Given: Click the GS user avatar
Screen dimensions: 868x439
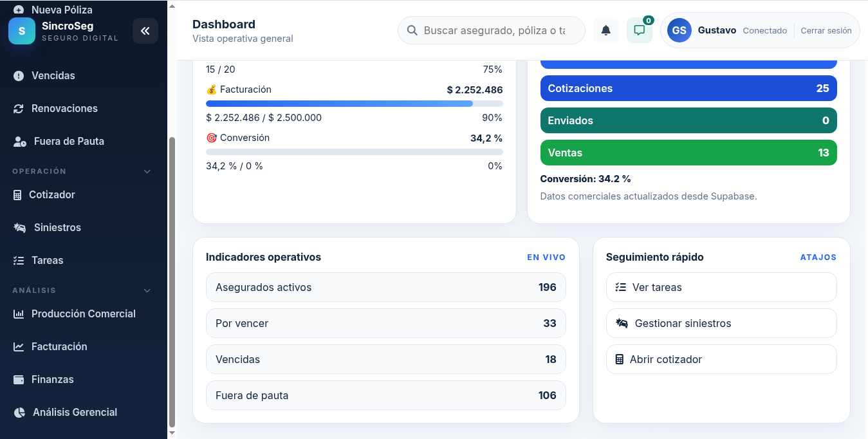Looking at the screenshot, I should click(x=679, y=30).
